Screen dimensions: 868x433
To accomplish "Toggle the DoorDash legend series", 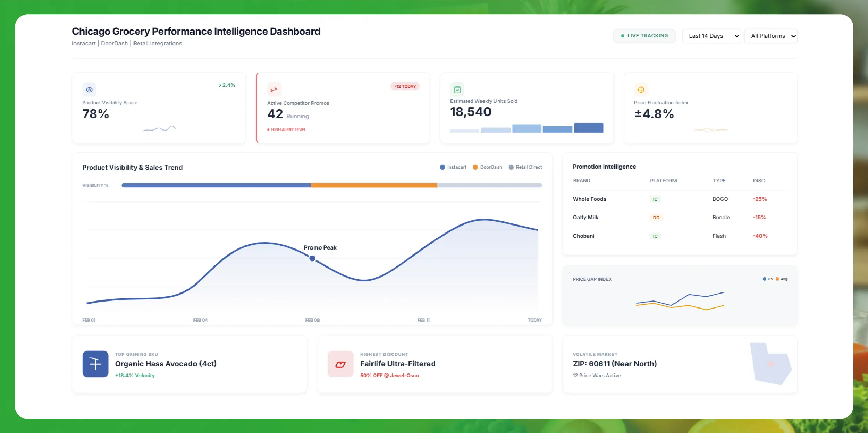I will (x=487, y=167).
